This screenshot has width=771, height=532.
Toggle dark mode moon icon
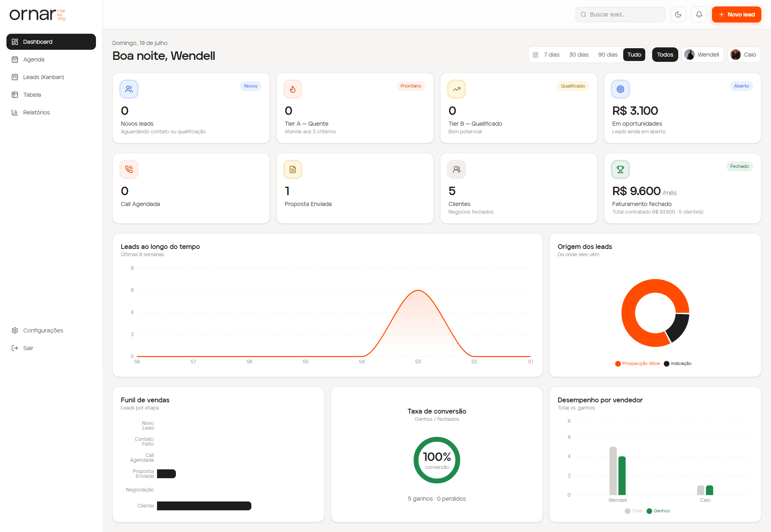click(678, 14)
